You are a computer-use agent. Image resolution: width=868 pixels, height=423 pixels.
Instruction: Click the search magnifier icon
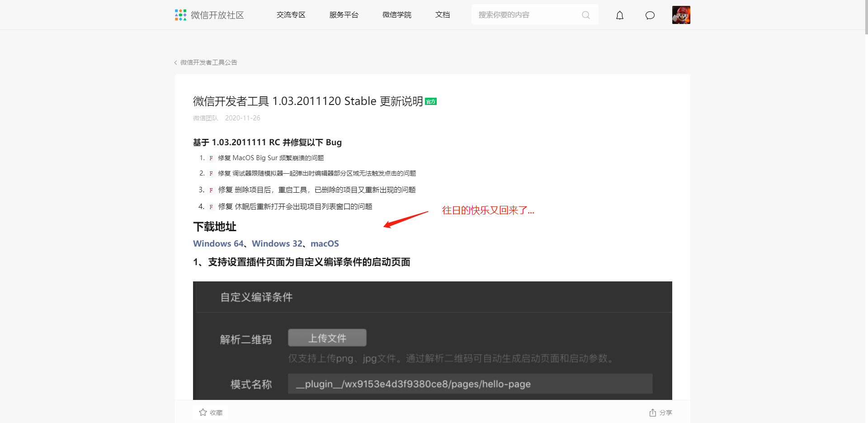point(586,15)
